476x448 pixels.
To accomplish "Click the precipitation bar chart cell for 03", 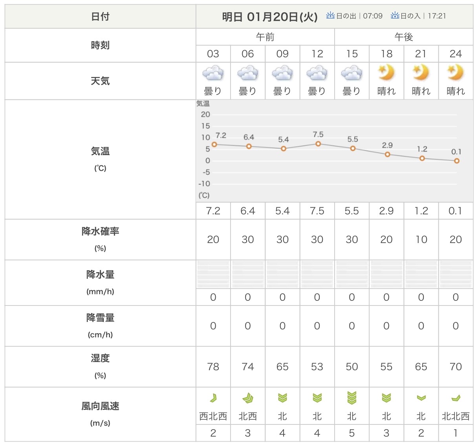I will 213,274.
